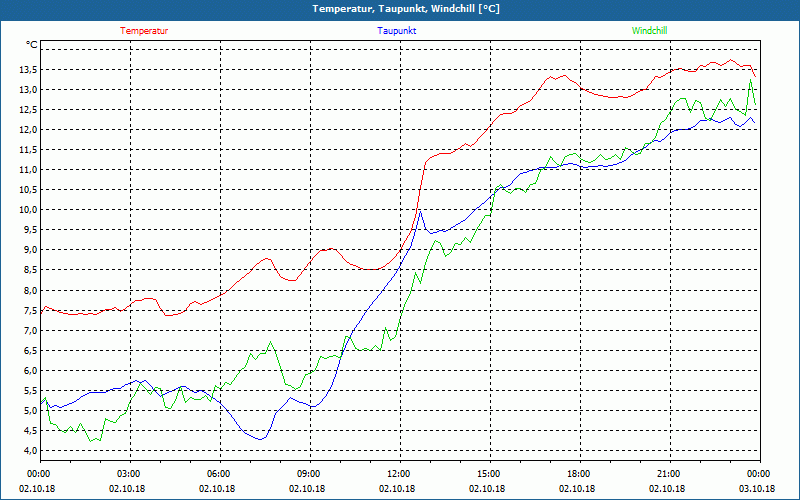Click the 7,5 y-axis value
Viewport: 800px width, 500px height.
point(31,310)
